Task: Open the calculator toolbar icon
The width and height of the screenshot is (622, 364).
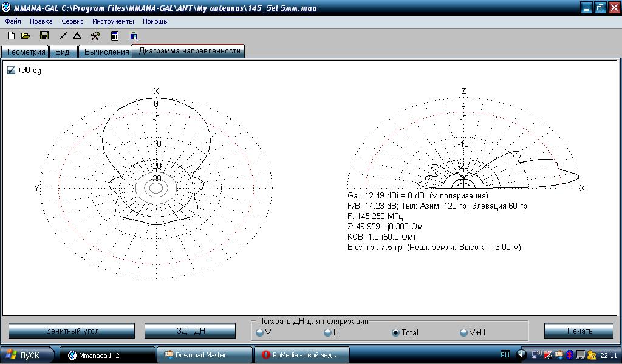Action: coord(114,36)
